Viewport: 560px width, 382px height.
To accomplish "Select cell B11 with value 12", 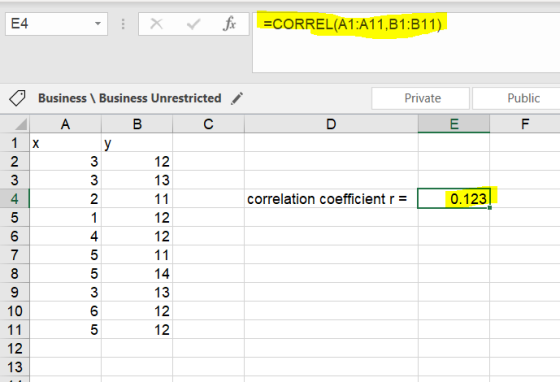I will coord(137,330).
